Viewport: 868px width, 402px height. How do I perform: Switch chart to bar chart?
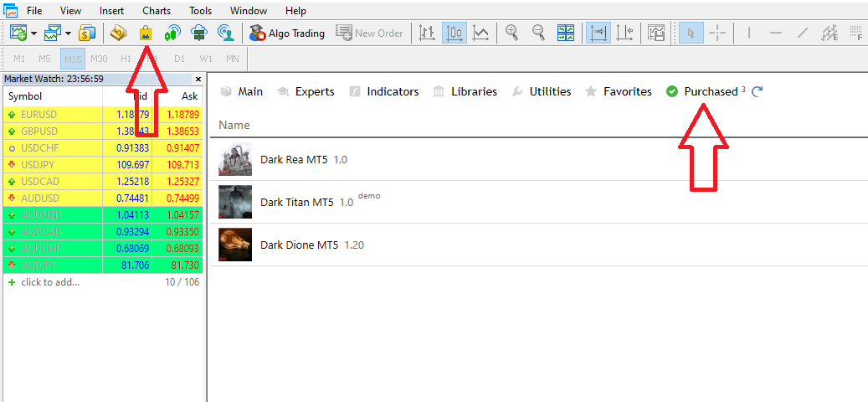[x=427, y=33]
